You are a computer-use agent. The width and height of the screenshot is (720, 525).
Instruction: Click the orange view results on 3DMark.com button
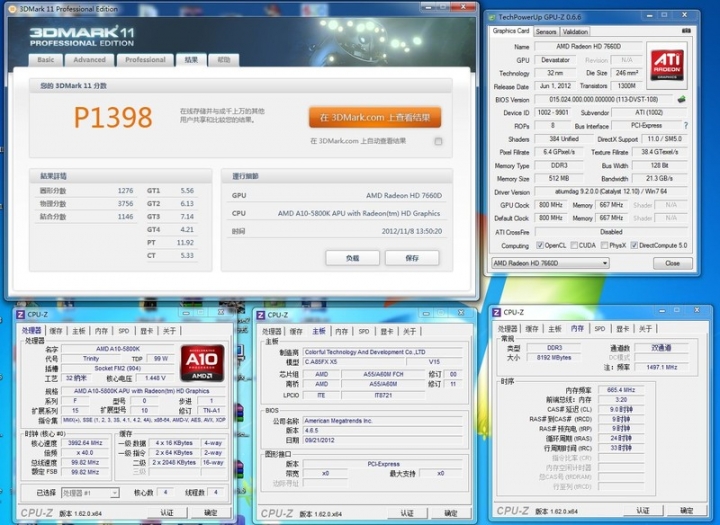(375, 118)
